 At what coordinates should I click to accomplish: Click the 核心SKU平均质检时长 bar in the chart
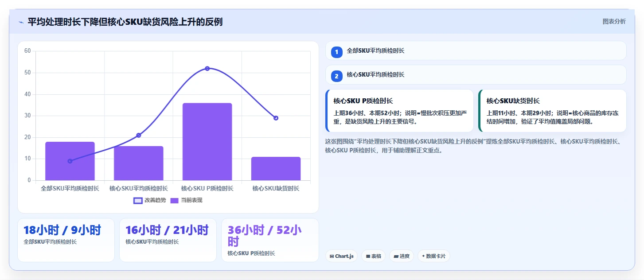(139, 163)
